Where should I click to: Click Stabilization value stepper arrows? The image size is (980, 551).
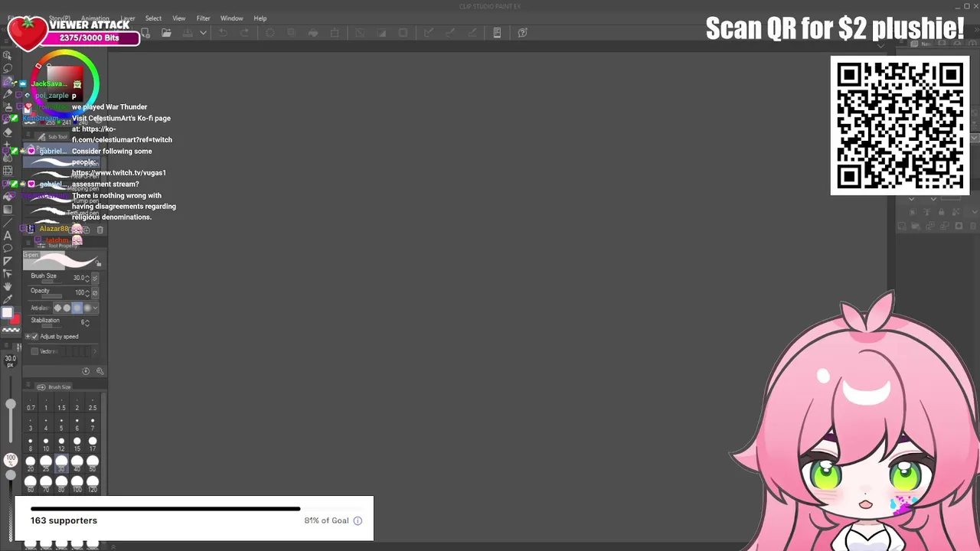click(x=89, y=323)
